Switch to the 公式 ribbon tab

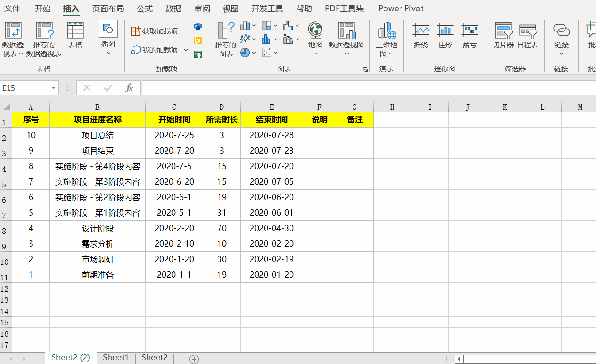pos(145,8)
